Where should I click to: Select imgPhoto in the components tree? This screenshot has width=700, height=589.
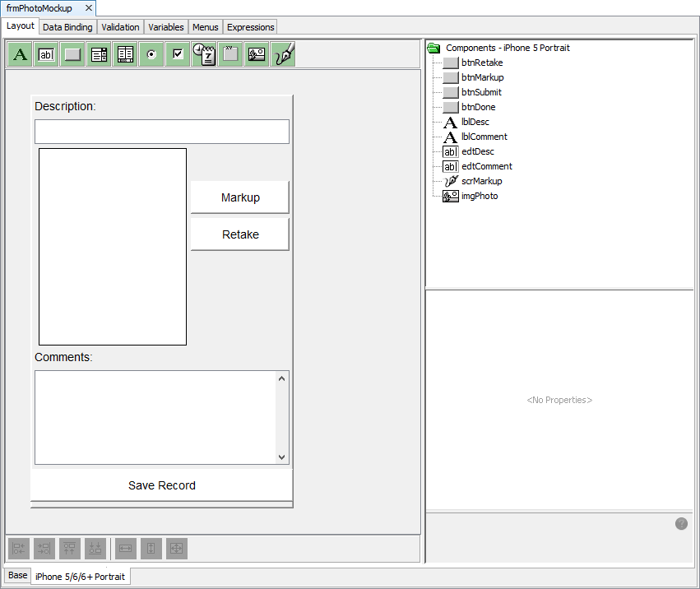(x=479, y=196)
